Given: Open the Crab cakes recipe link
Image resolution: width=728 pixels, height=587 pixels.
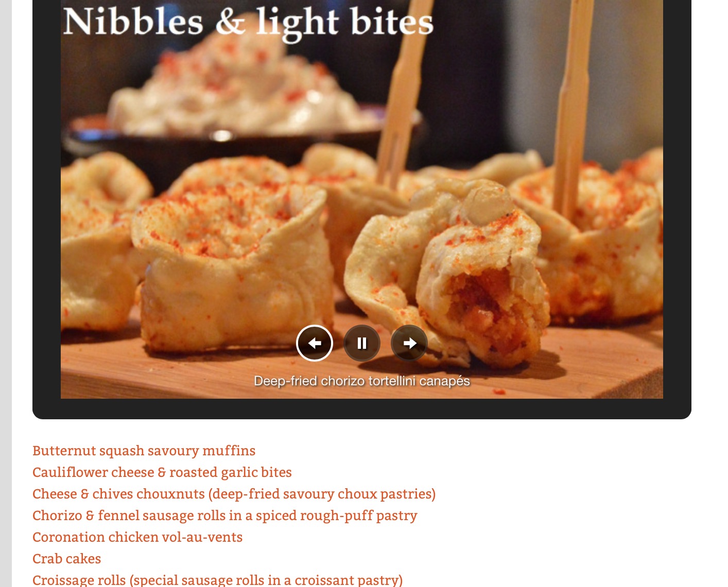Looking at the screenshot, I should pyautogui.click(x=67, y=559).
